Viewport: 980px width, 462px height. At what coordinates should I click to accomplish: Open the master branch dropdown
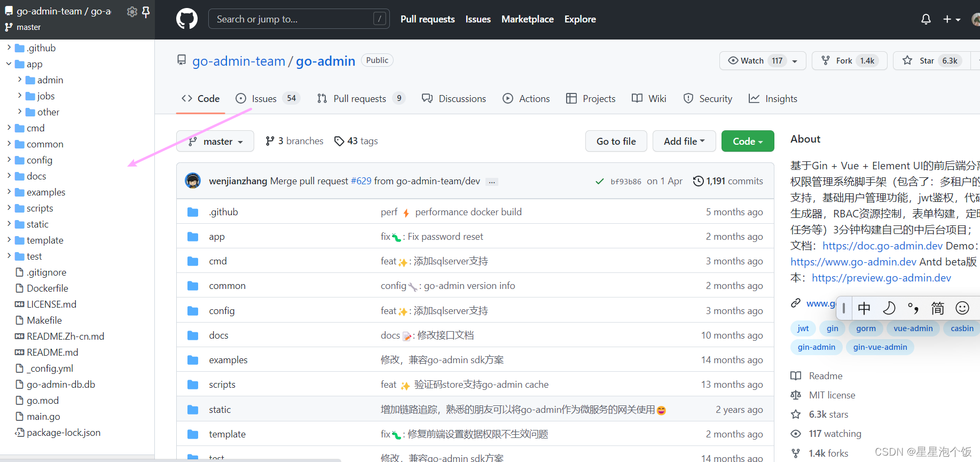pyautogui.click(x=215, y=142)
